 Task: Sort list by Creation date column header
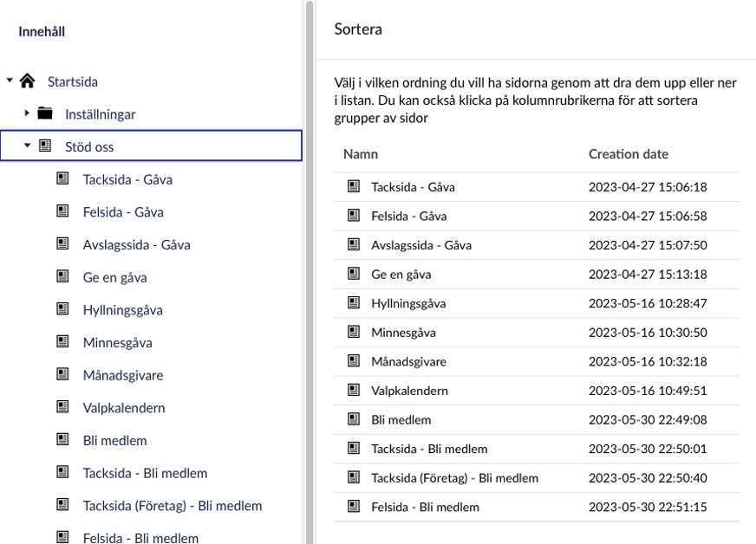click(x=629, y=154)
